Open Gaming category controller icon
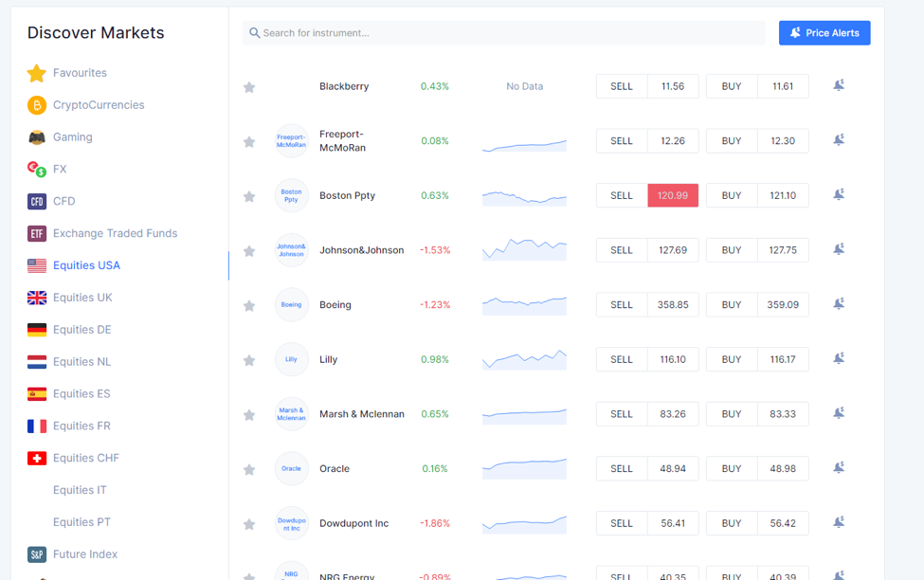Viewport: 924px width, 580px height. tap(37, 137)
